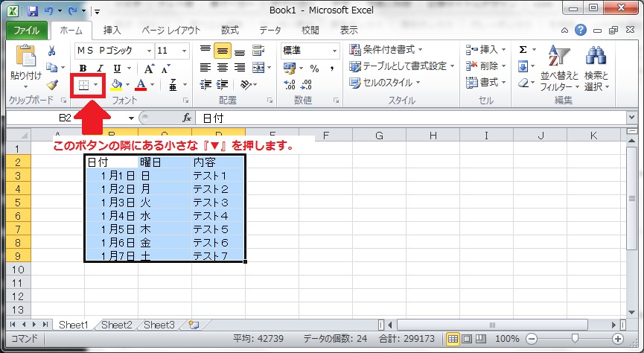Apply percent style
This screenshot has width=644, height=353.
point(315,69)
